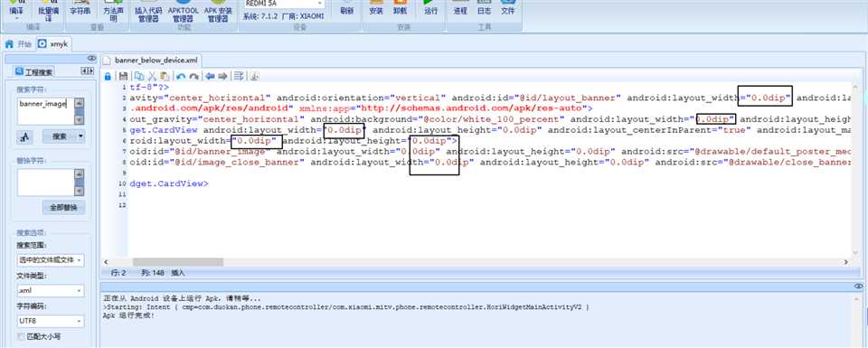Select the banner_below_device.xml file tab

[x=151, y=61]
